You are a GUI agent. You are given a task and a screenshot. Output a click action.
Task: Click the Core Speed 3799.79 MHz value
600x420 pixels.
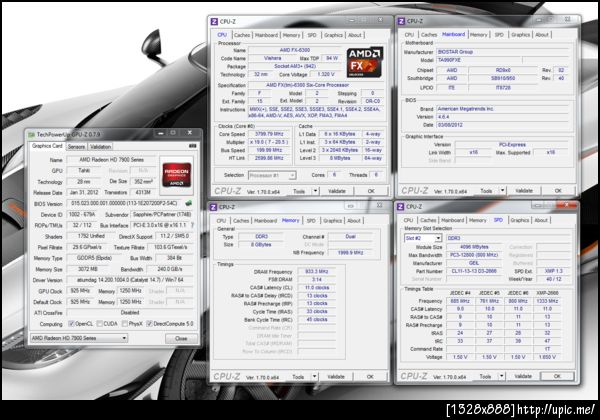(x=269, y=134)
